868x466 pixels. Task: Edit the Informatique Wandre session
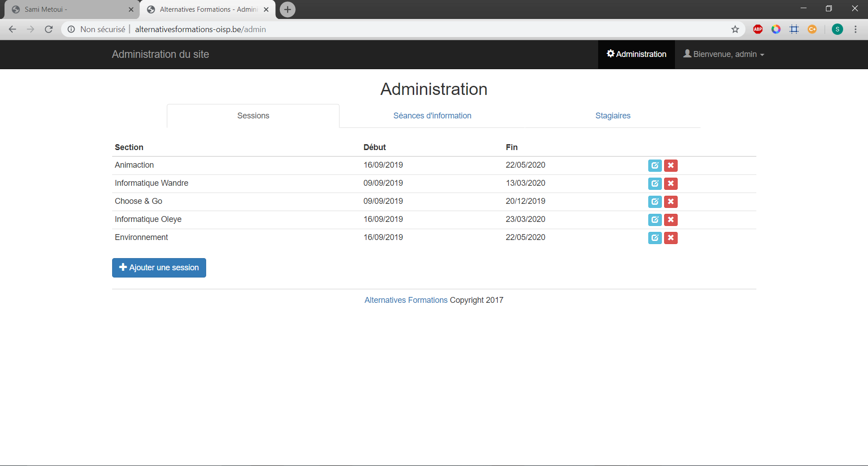point(655,184)
